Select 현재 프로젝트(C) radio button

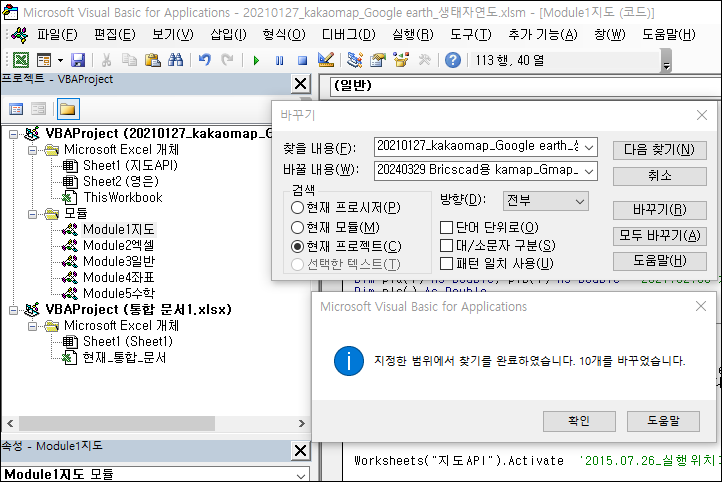click(x=297, y=247)
